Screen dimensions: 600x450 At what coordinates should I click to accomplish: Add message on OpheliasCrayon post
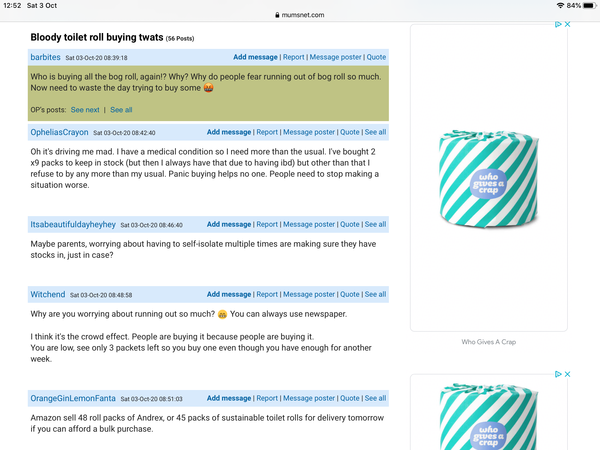(229, 132)
